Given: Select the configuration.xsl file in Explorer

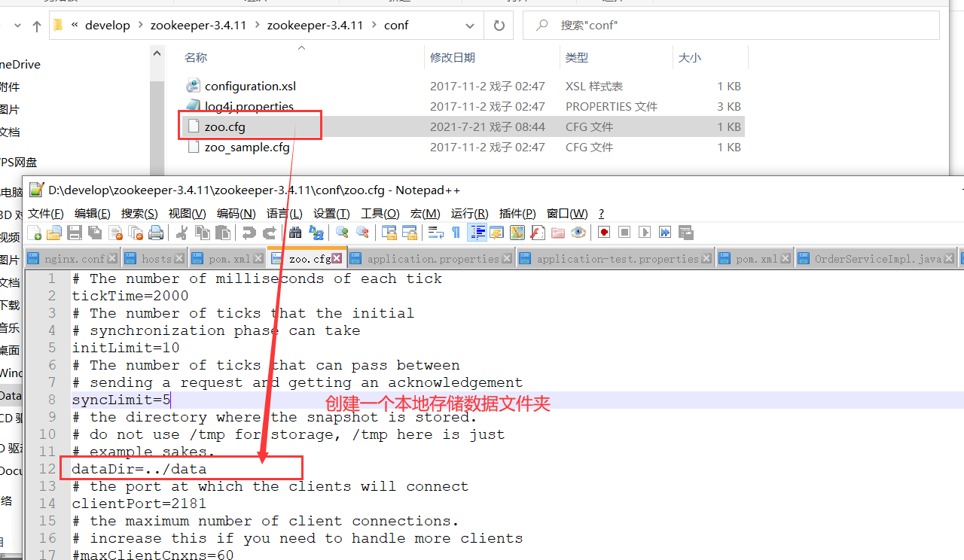Looking at the screenshot, I should 250,86.
